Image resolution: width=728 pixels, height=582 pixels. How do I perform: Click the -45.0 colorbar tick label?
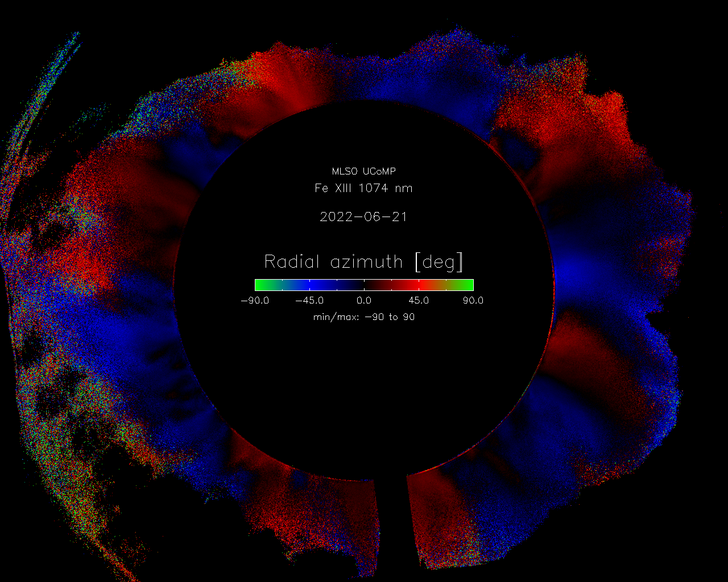pos(309,301)
